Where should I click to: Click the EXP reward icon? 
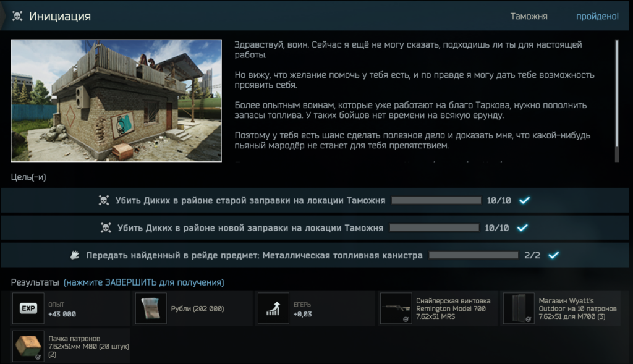(28, 308)
